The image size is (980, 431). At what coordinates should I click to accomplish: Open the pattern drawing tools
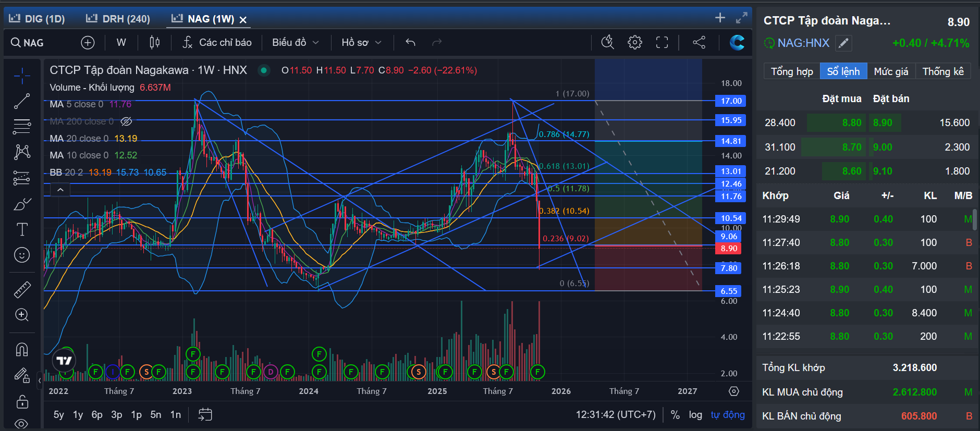(x=22, y=152)
